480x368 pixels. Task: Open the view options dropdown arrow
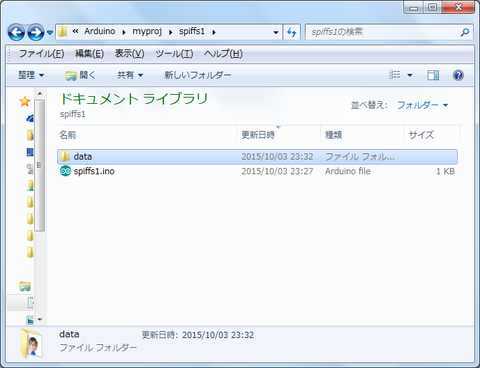(410, 75)
